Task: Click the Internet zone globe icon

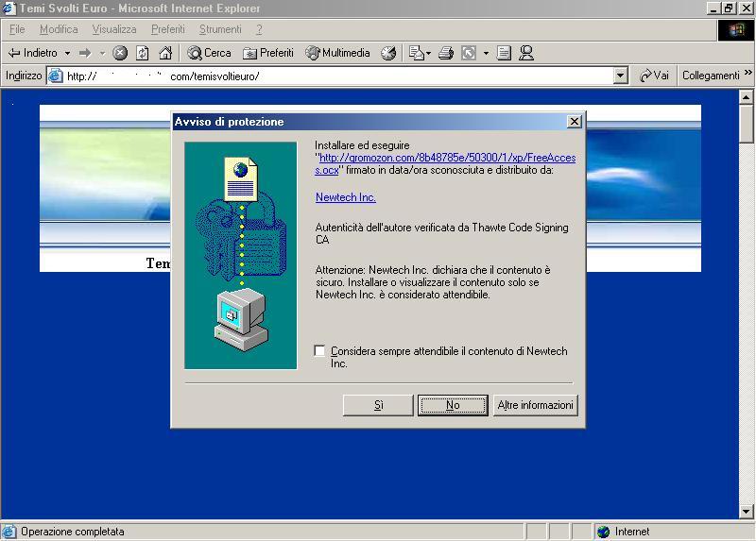Action: pos(603,532)
